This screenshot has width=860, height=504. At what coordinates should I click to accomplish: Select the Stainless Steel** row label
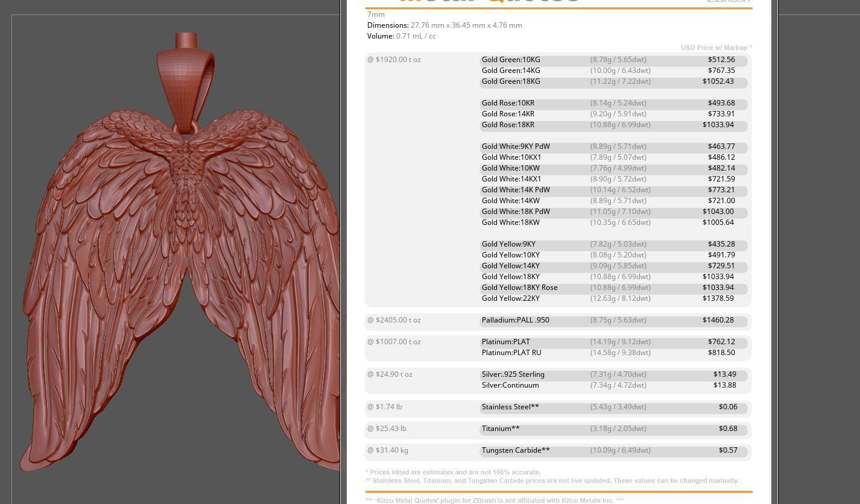[510, 407]
